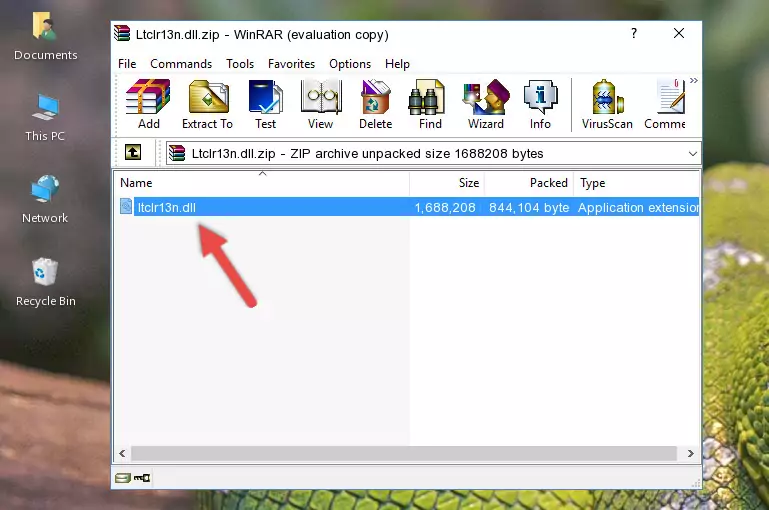Click the Add toolbar icon
The height and width of the screenshot is (510, 769).
(148, 104)
